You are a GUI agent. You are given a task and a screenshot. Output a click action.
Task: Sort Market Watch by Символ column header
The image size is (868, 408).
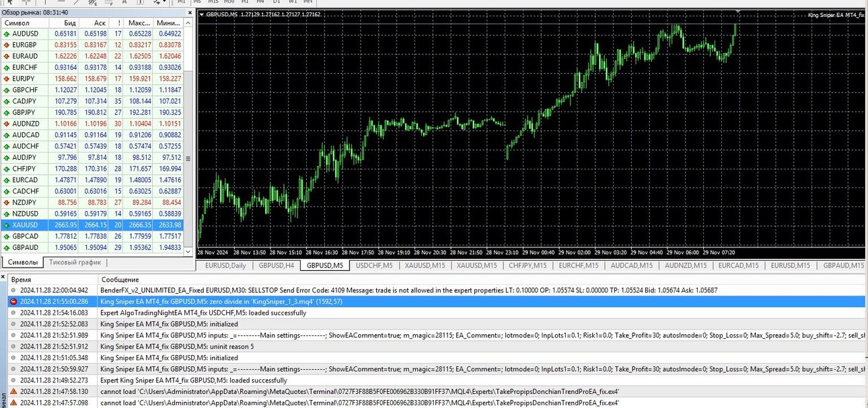[24, 23]
